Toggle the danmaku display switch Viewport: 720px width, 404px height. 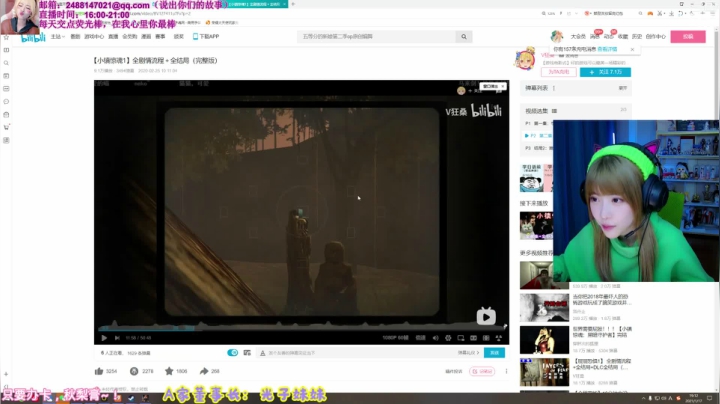point(233,353)
